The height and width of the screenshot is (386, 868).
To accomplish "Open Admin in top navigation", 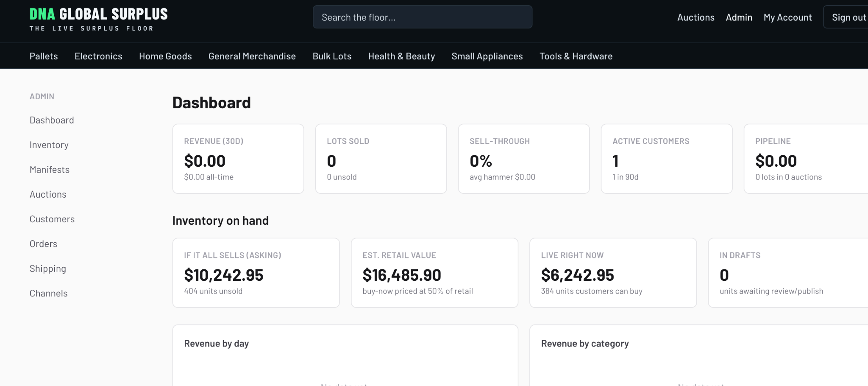I will pyautogui.click(x=739, y=17).
